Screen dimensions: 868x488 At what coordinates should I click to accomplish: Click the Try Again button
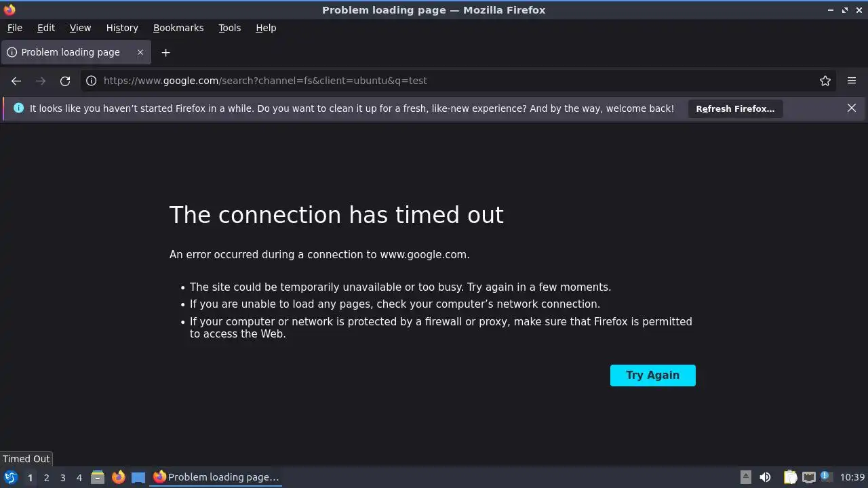coord(652,375)
